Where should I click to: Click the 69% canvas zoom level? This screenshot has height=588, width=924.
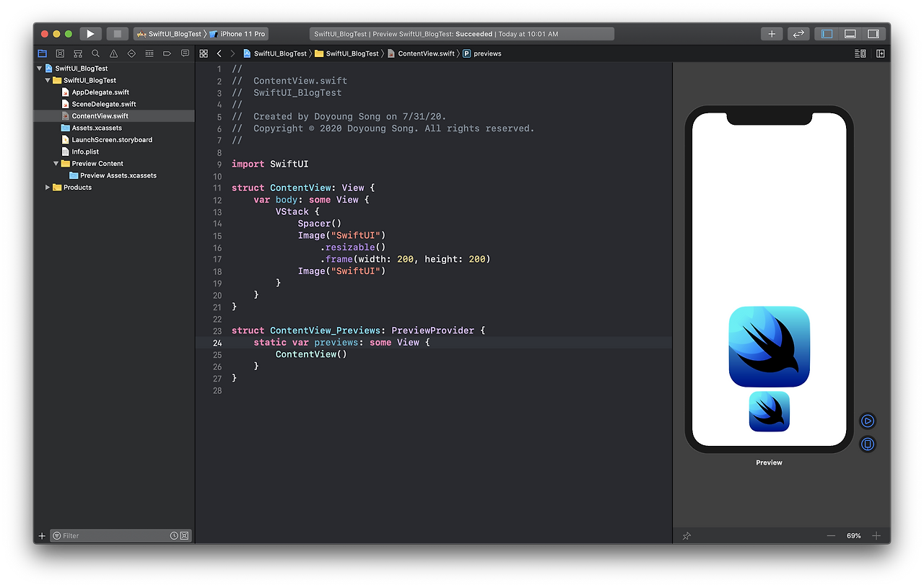coord(854,536)
